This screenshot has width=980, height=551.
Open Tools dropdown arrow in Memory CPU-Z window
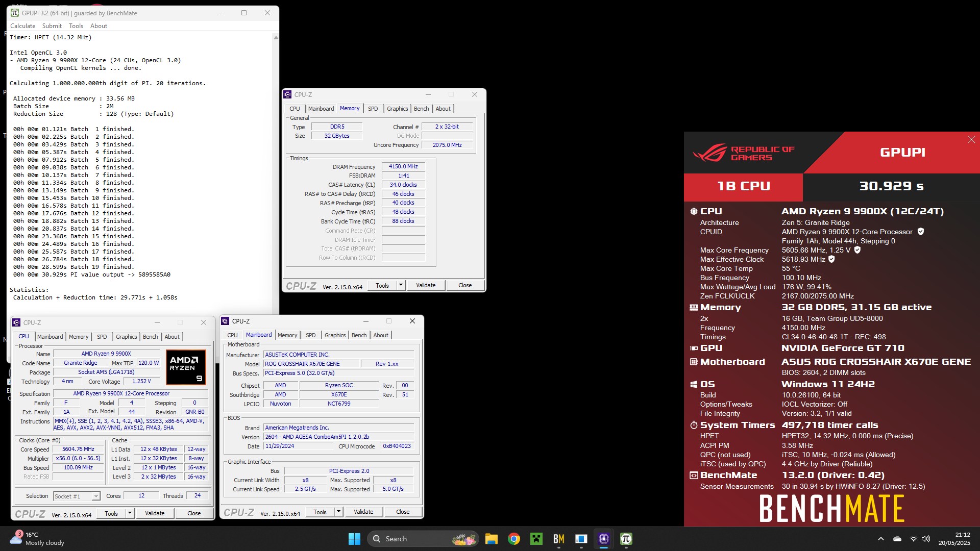click(401, 285)
